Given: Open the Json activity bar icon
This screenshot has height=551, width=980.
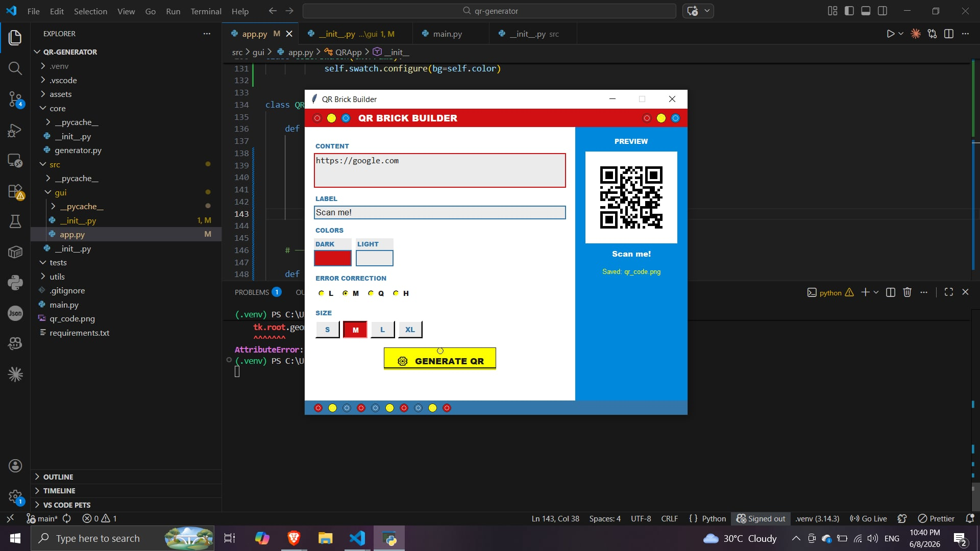Looking at the screenshot, I should (x=15, y=313).
